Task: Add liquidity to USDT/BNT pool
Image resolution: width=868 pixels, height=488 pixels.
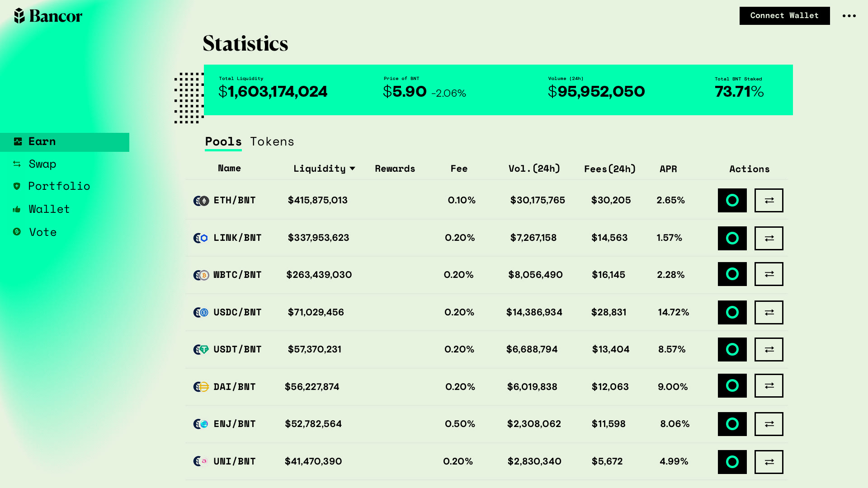Action: pyautogui.click(x=732, y=349)
